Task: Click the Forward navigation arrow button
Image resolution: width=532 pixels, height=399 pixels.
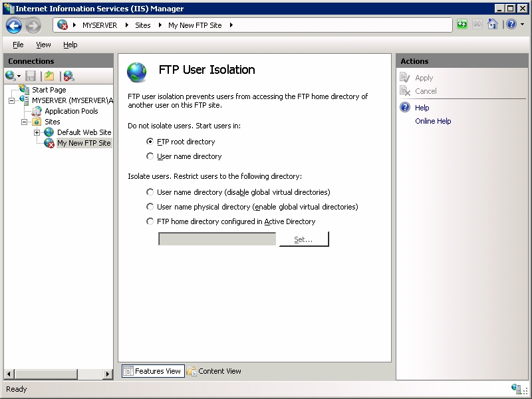Action: point(33,25)
